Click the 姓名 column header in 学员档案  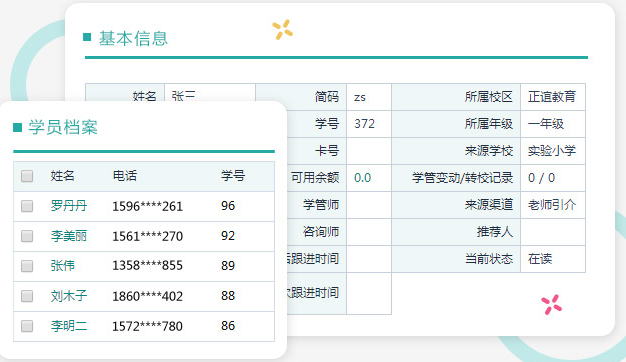pos(62,176)
